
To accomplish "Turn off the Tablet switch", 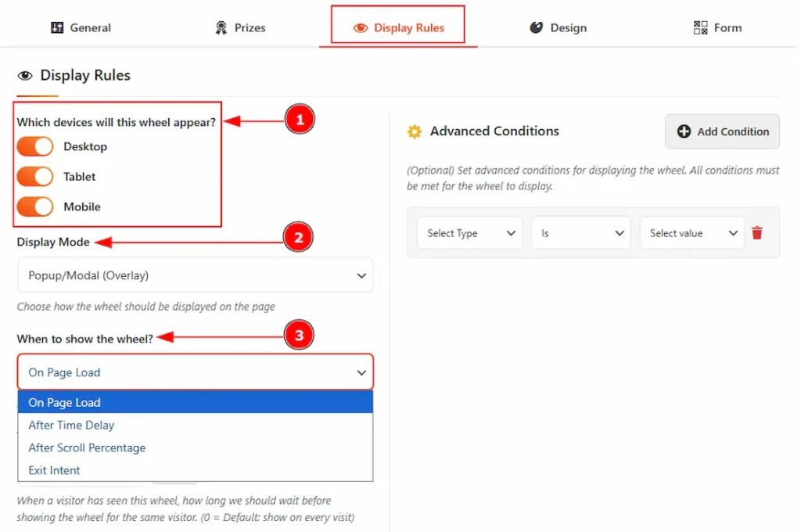I will point(34,176).
